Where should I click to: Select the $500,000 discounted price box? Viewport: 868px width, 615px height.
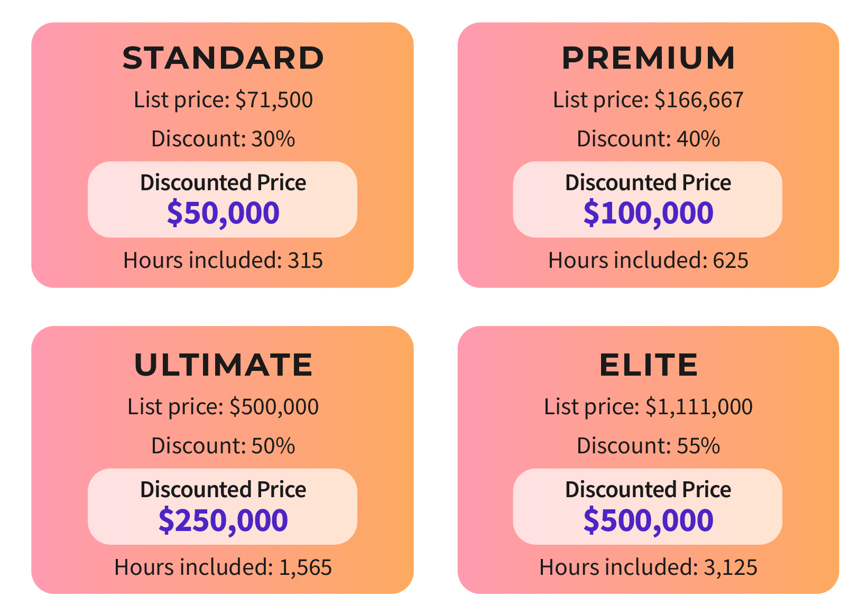pyautogui.click(x=648, y=506)
